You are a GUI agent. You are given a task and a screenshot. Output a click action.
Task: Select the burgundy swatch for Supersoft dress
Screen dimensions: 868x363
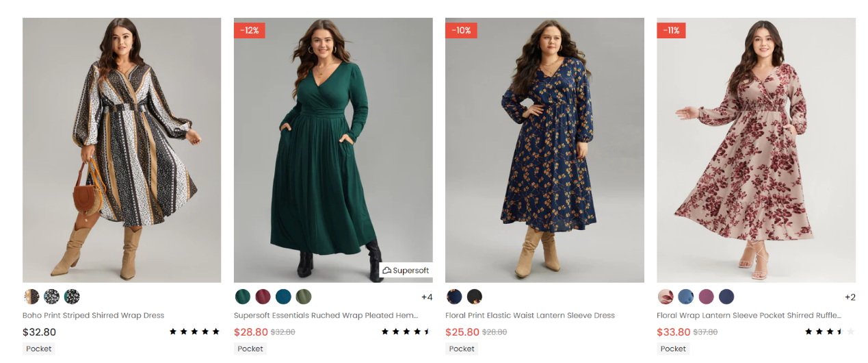[263, 297]
